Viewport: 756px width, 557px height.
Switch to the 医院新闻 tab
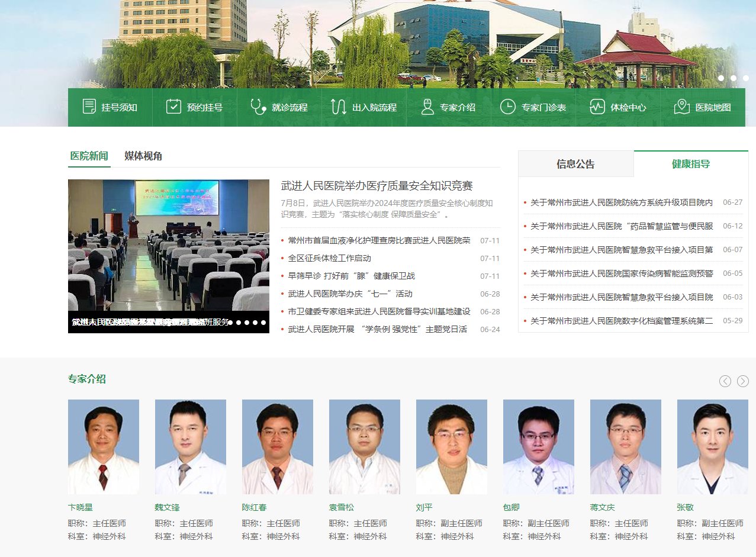point(89,156)
